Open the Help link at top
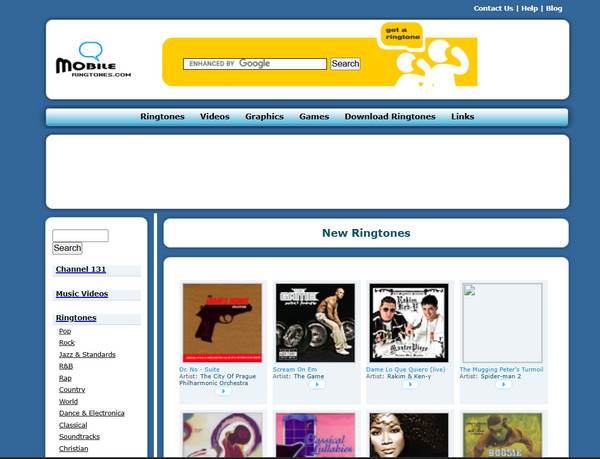This screenshot has width=600, height=459. (x=529, y=8)
